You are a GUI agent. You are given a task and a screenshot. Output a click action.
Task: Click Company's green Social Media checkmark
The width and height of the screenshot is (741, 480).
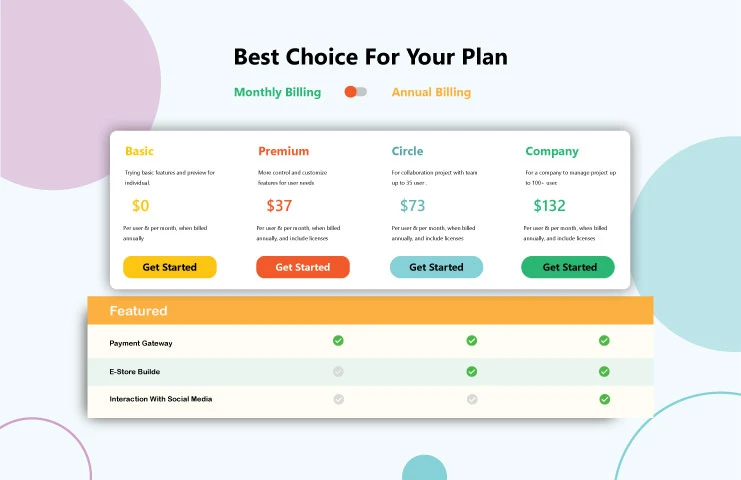tap(604, 399)
